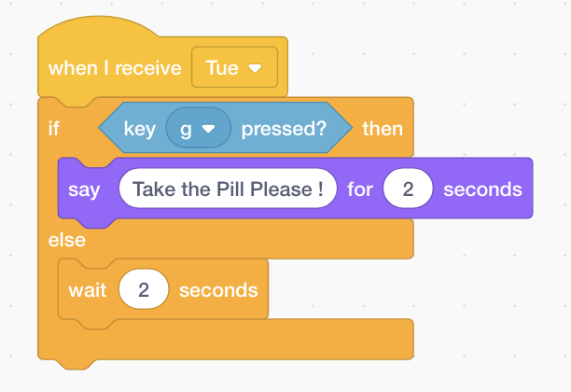Click 'seconds' in the wait block
The height and width of the screenshot is (392, 571).
[x=217, y=289]
